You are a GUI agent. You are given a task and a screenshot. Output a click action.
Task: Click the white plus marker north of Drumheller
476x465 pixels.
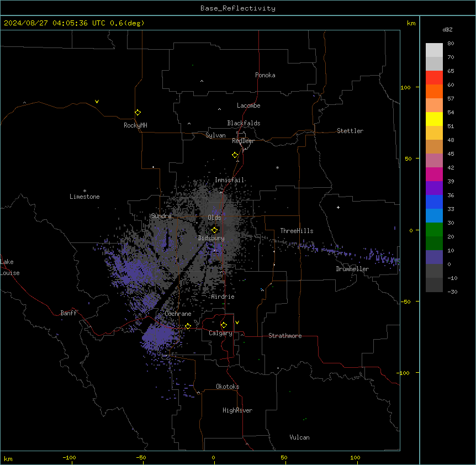[338, 207]
